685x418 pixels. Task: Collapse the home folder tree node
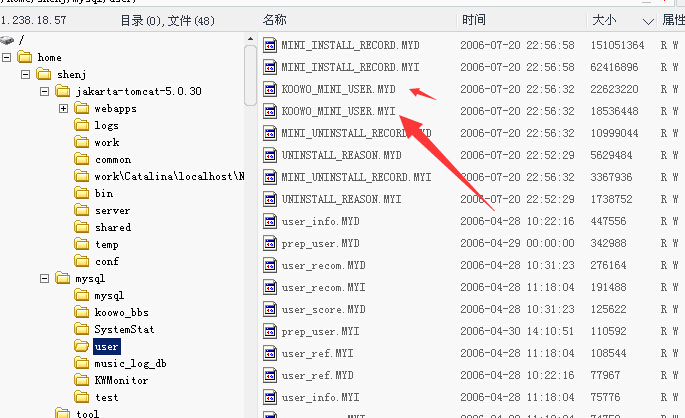click(x=7, y=57)
